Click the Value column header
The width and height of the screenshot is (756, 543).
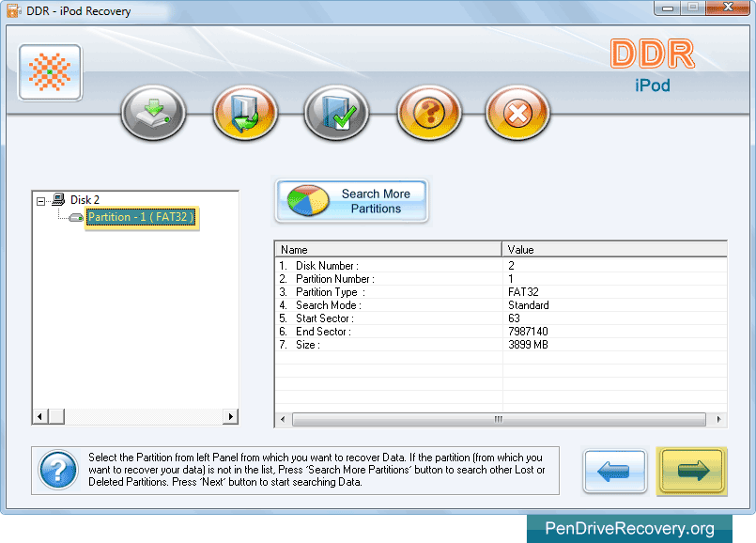click(x=614, y=249)
